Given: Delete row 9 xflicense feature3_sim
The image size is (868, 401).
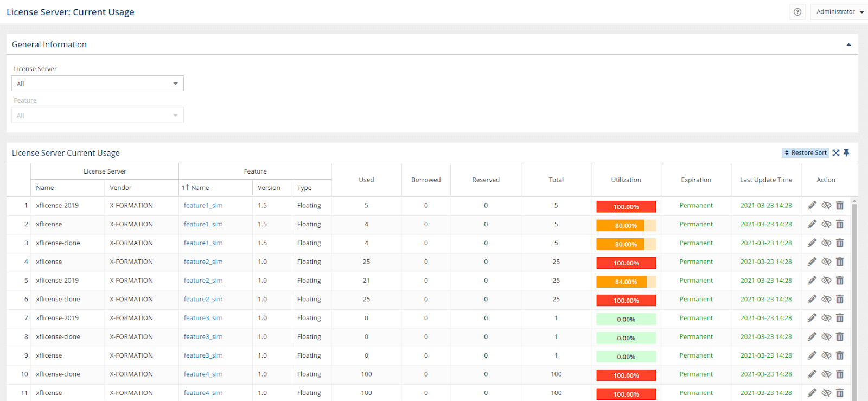Looking at the screenshot, I should coord(840,355).
